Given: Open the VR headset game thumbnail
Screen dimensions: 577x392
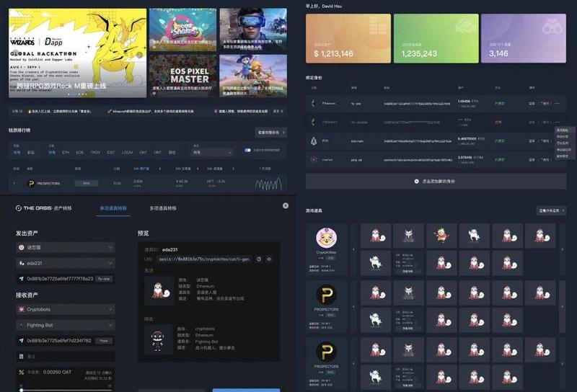Looking at the screenshot, I should click(253, 30).
